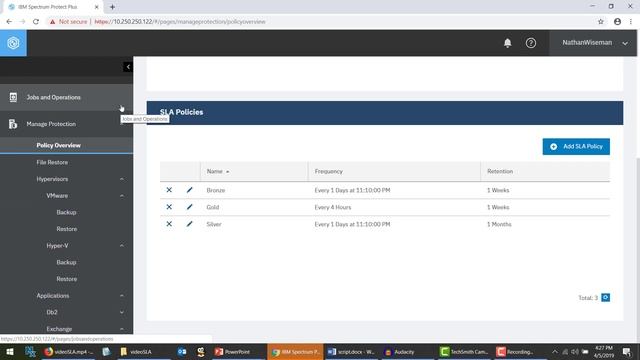
Task: Open the Windows action center notifications
Action: click(x=627, y=352)
